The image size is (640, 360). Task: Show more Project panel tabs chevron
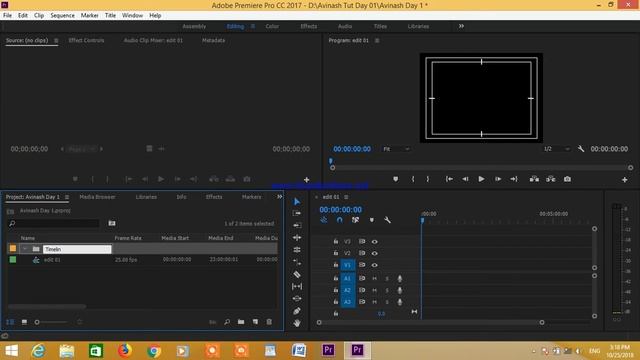pos(280,197)
